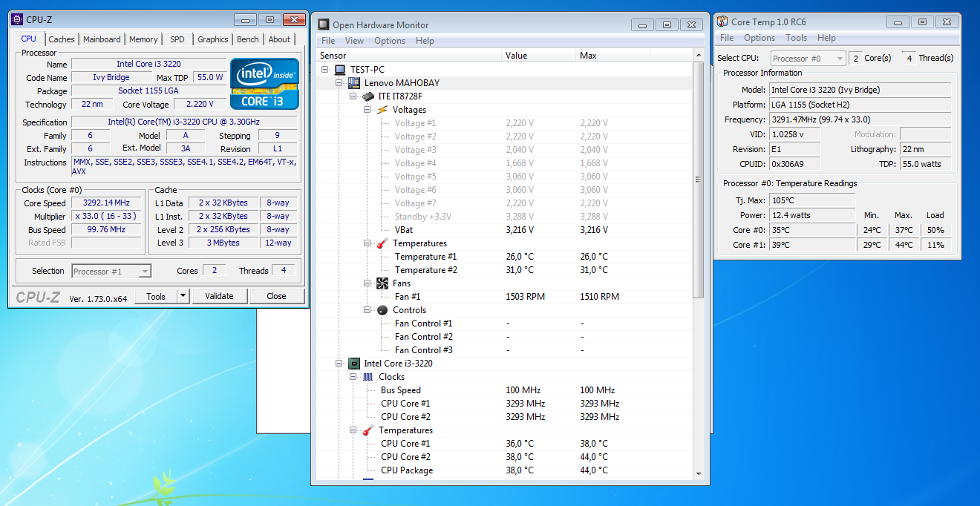Image resolution: width=980 pixels, height=506 pixels.
Task: Click the Open Hardware Monitor title bar icon
Action: point(324,24)
